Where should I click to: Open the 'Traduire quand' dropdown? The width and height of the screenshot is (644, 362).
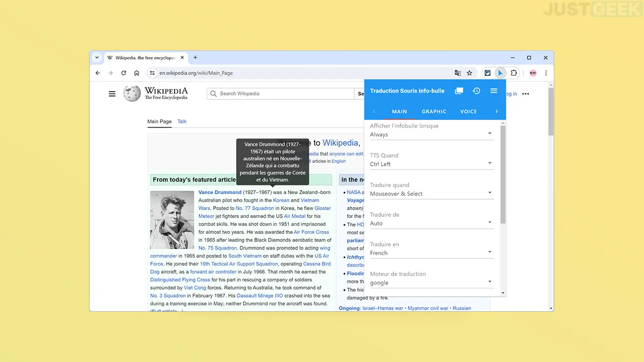tap(432, 194)
